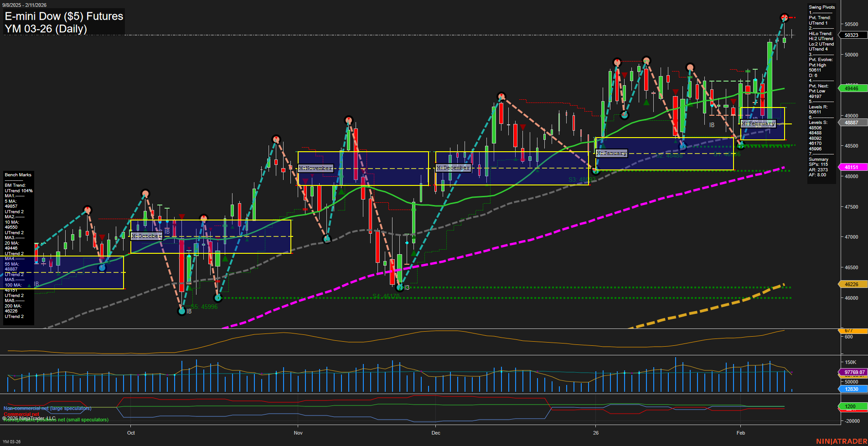868x446 pixels.
Task: Click the Swing Pivots panel header
Action: coord(821,7)
